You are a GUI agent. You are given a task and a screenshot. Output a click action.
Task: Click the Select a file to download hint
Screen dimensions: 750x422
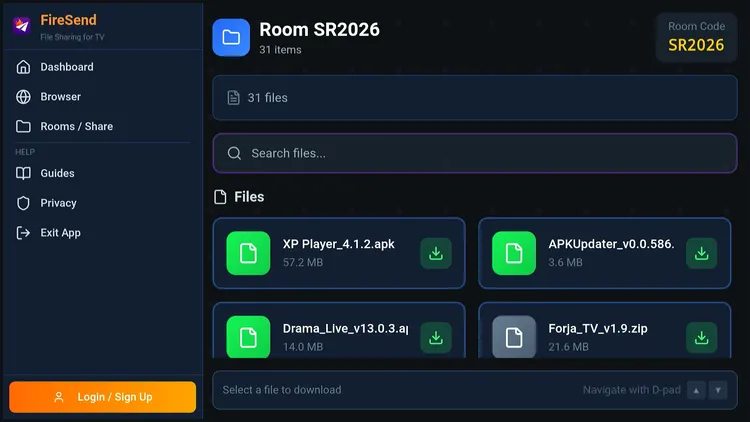click(282, 390)
